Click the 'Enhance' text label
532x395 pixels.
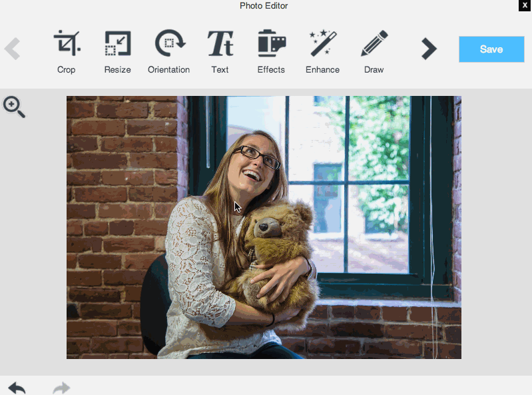pyautogui.click(x=322, y=69)
